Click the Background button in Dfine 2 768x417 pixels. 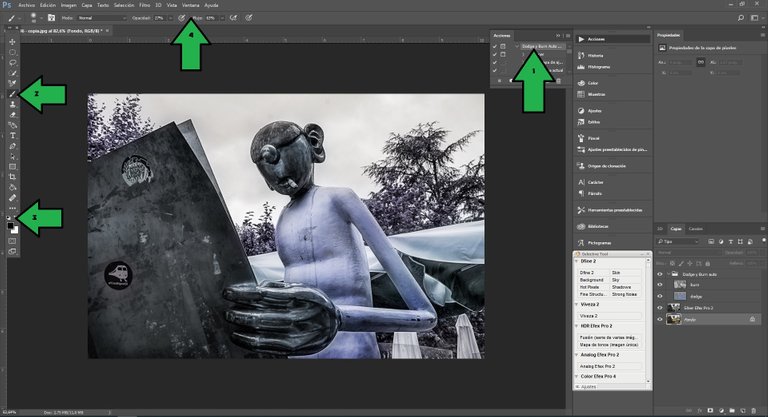(x=593, y=280)
